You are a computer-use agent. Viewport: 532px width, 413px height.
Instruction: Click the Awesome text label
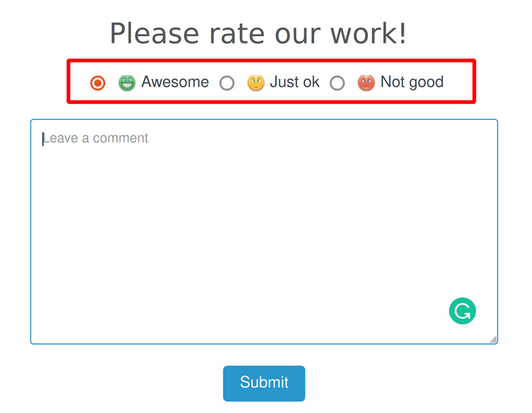pyautogui.click(x=175, y=82)
